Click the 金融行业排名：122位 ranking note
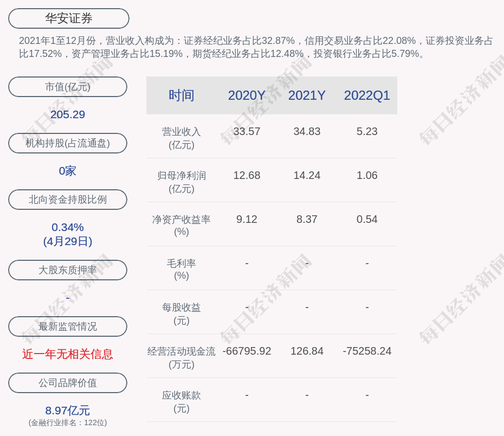Image resolution: width=504 pixels, height=436 pixels. 68,423
